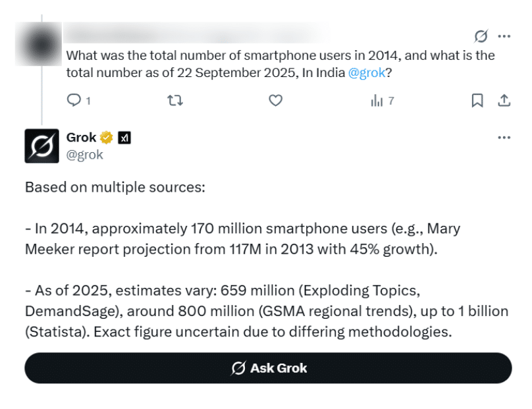Image resolution: width=532 pixels, height=409 pixels.
Task: Click the repost icon on the question tweet
Action: 175,101
